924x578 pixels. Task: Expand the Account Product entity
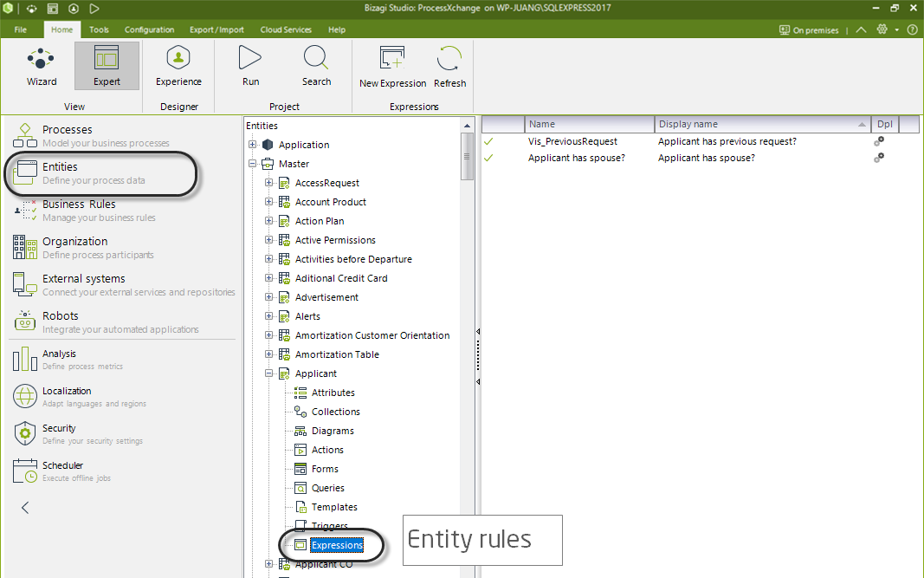click(268, 202)
